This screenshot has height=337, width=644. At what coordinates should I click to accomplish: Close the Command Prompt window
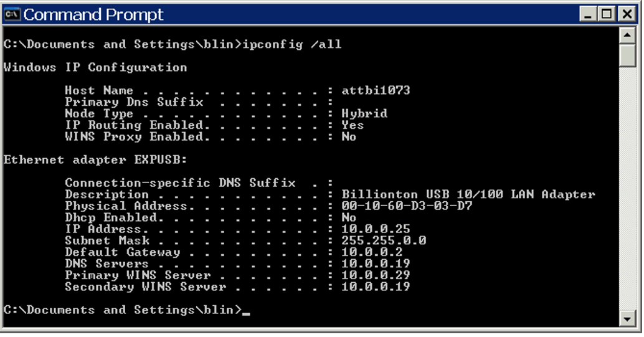coord(627,14)
